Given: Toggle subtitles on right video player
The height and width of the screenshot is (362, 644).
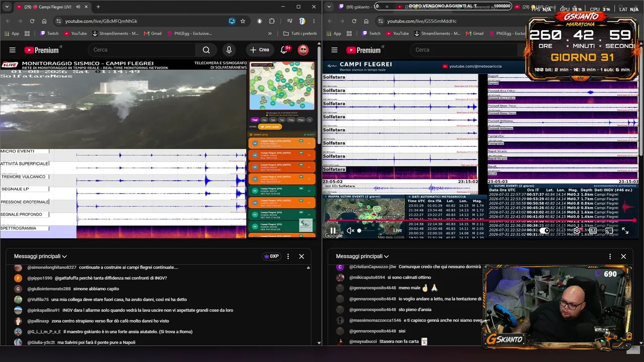Looking at the screenshot, I should click(562, 230).
